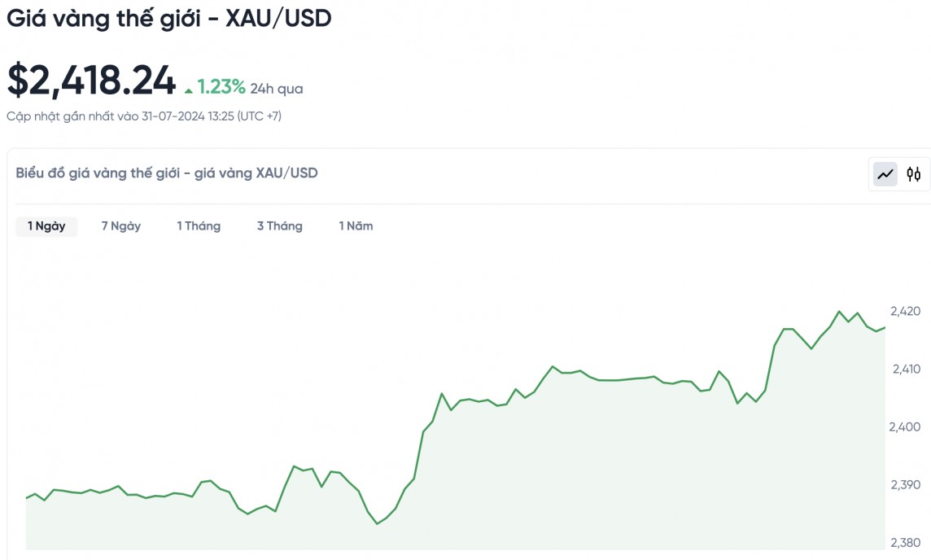Viewport: 931px width, 560px height.
Task: Click the 2,400 y-axis label
Action: (x=905, y=427)
